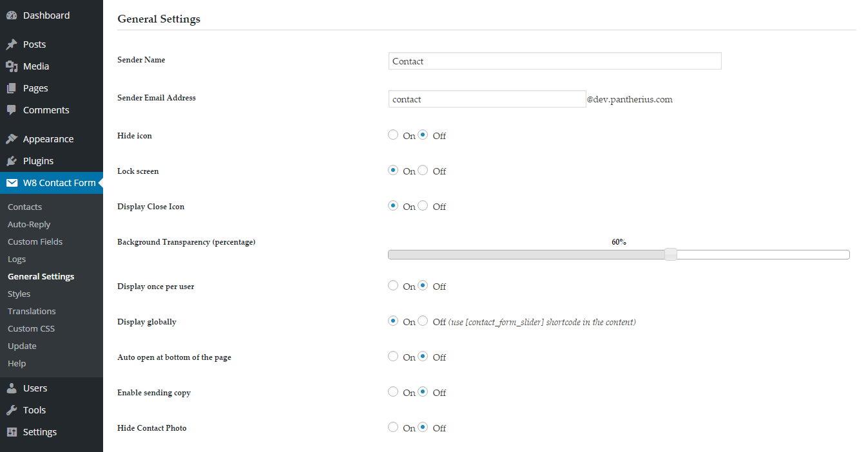Screen dimensions: 868x452
Task: Choose On for Display globally
Action: 393,321
